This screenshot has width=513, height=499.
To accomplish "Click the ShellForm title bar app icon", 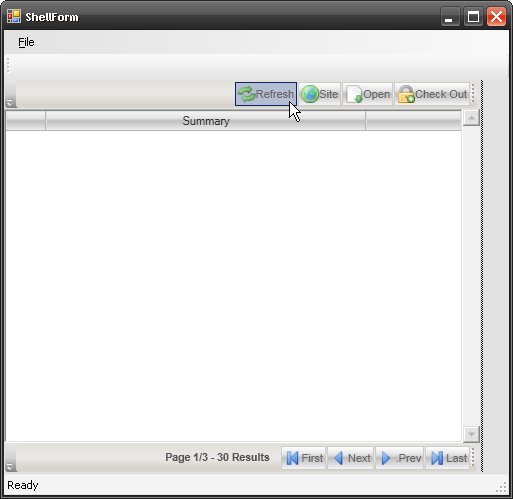I will [x=14, y=16].
